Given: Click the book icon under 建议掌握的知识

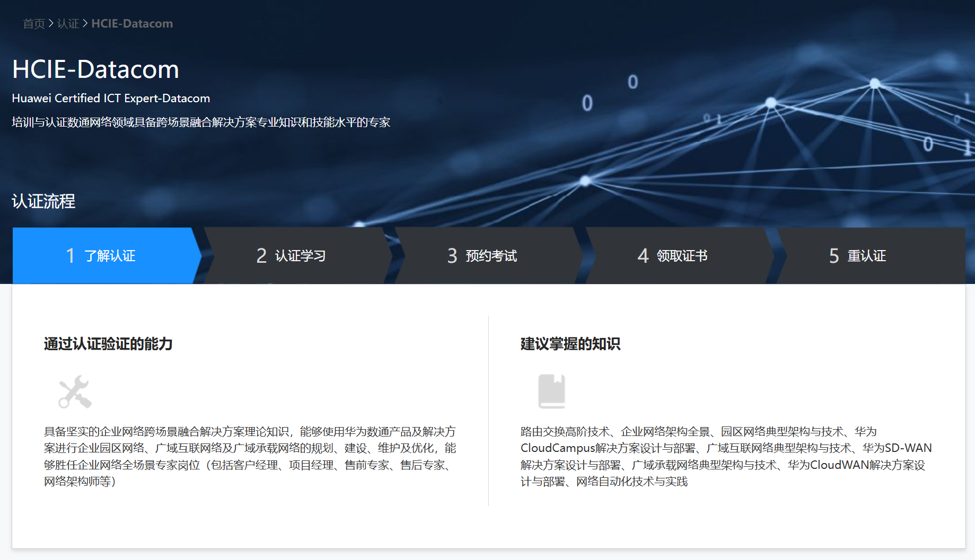Looking at the screenshot, I should click(552, 392).
